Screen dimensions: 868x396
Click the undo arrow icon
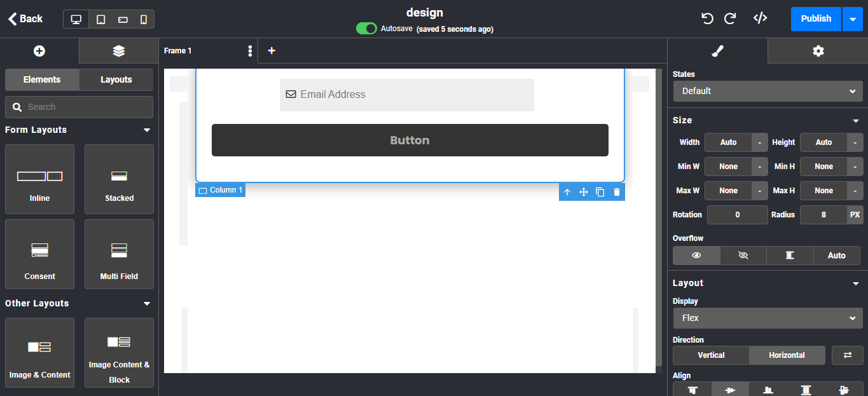(x=707, y=18)
